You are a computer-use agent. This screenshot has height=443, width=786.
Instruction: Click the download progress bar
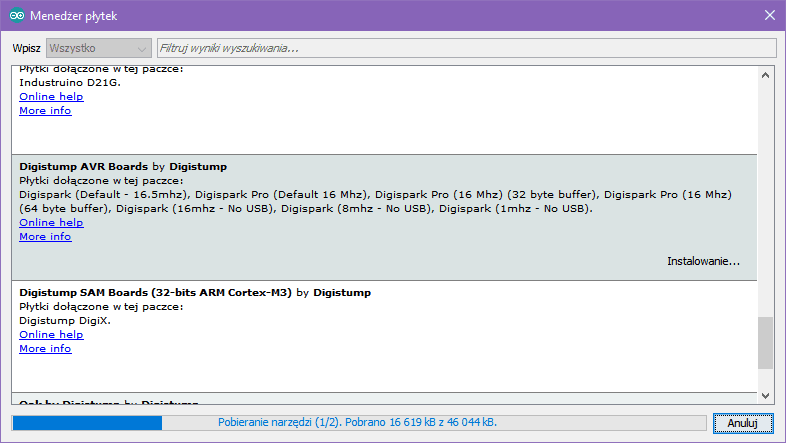pos(357,423)
